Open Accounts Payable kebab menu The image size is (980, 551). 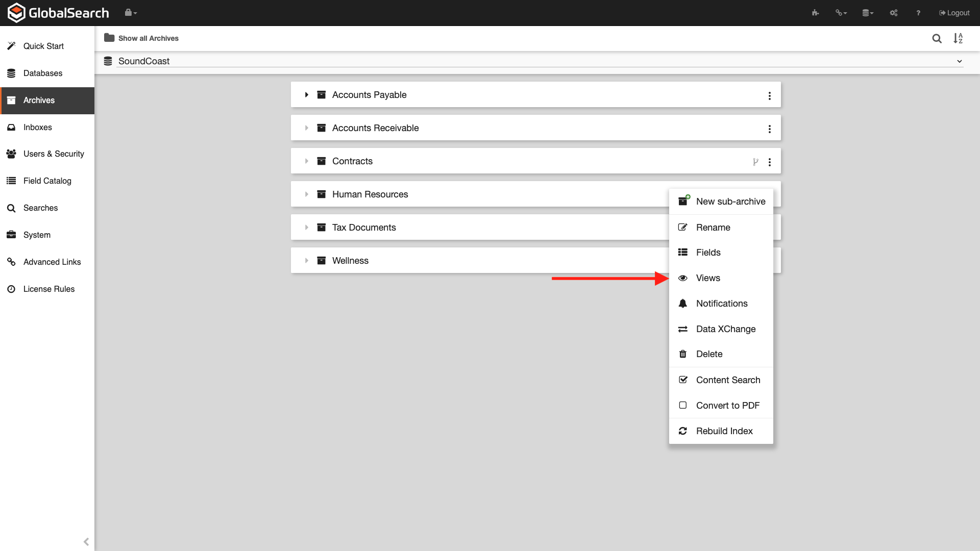770,96
